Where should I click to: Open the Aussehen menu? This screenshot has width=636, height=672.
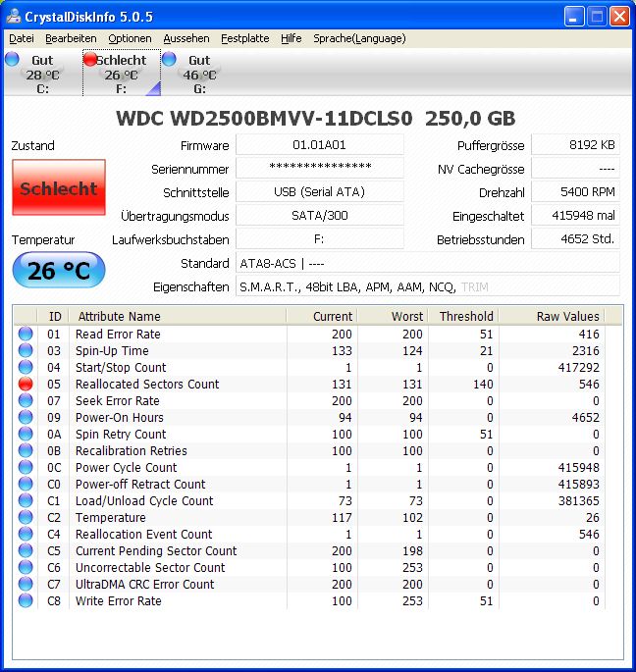point(186,38)
